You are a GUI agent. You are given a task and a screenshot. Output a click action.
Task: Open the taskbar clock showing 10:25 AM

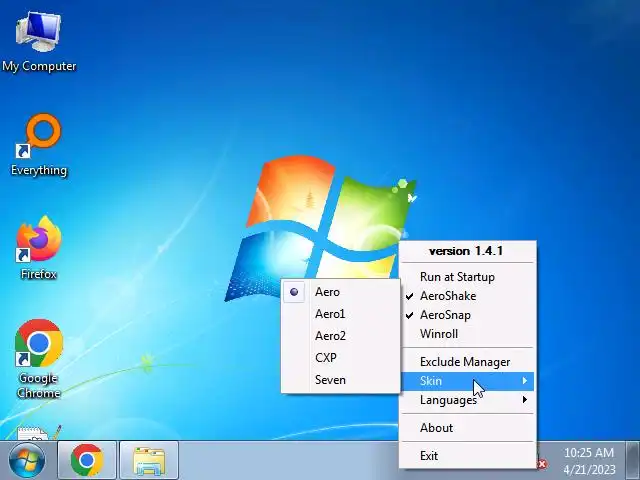click(x=589, y=461)
